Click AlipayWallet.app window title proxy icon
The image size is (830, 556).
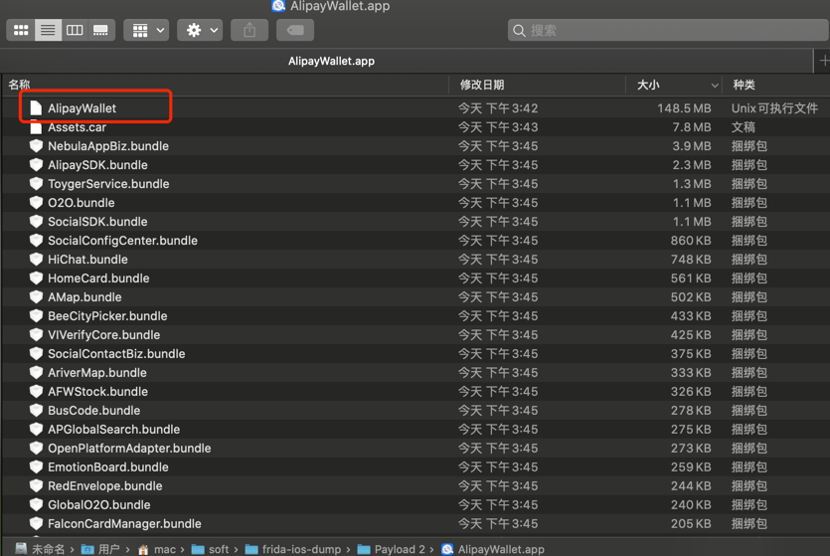(278, 6)
